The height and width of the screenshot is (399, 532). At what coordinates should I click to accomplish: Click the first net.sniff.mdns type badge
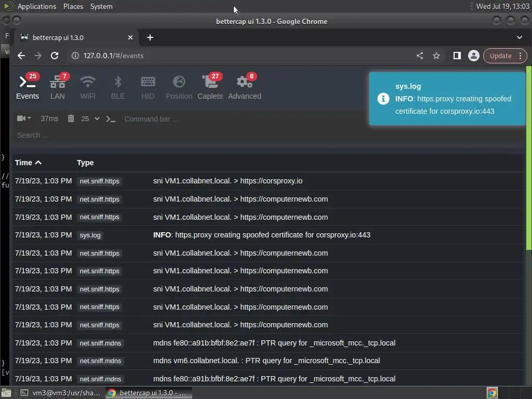(100, 343)
